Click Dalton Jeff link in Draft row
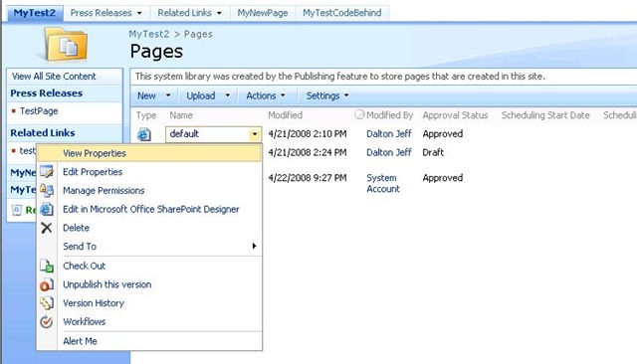Screen dimensions: 637x364 pyautogui.click(x=389, y=152)
